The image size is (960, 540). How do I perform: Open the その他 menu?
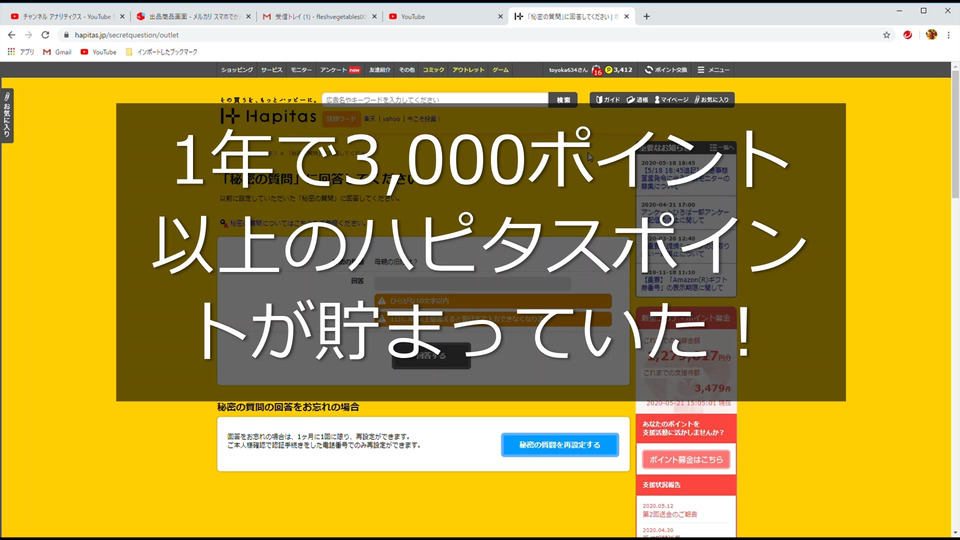407,70
